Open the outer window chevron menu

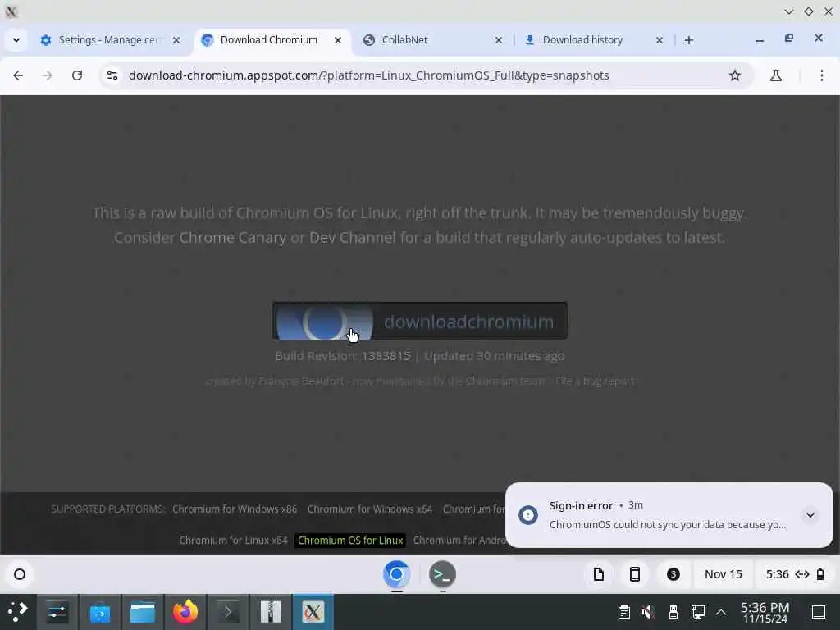coord(788,11)
